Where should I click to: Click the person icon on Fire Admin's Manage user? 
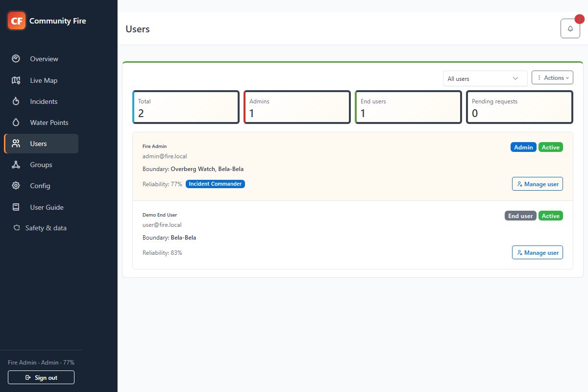click(519, 184)
